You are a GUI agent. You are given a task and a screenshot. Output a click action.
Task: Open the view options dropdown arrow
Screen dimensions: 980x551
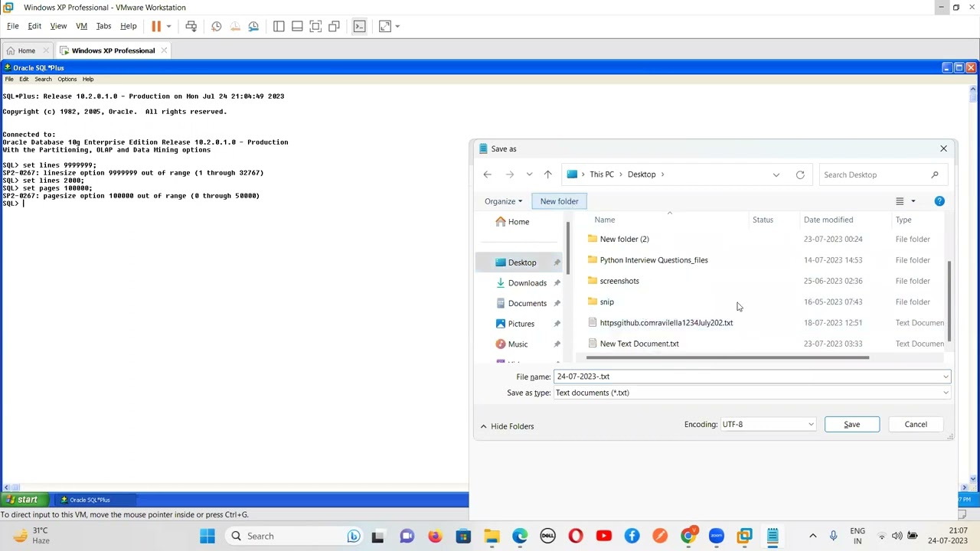pyautogui.click(x=913, y=201)
